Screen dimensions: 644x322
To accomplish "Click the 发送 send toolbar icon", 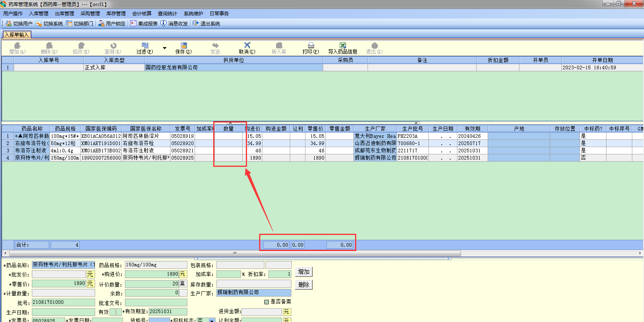I will pyautogui.click(x=215, y=46).
